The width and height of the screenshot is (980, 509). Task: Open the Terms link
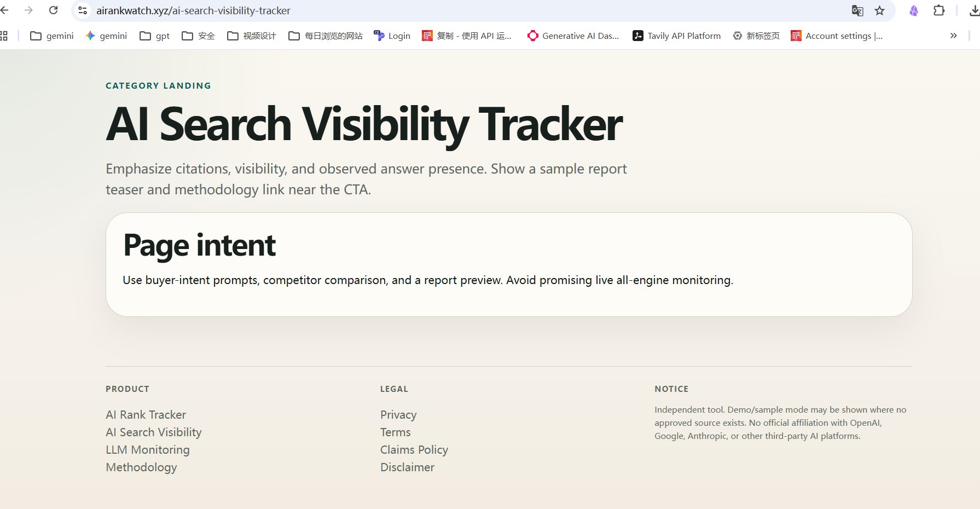coord(396,432)
